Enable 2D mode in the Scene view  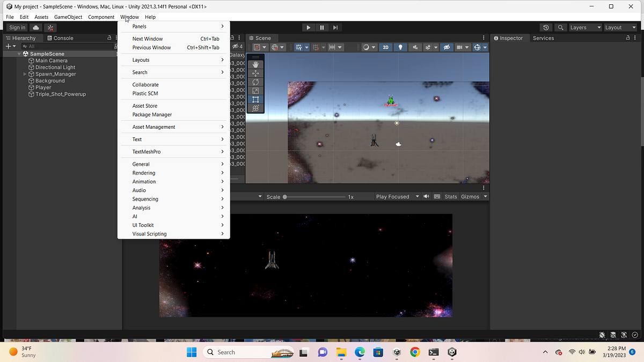385,47
